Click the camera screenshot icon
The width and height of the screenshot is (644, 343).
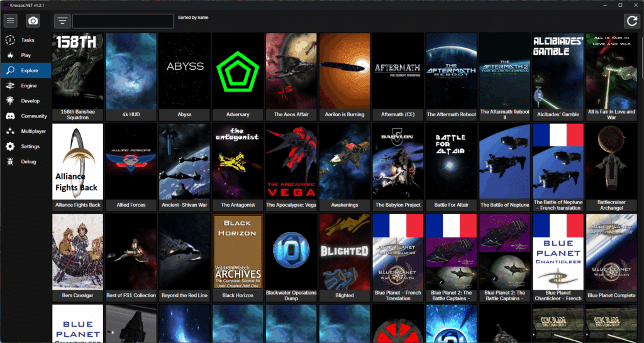pos(33,21)
